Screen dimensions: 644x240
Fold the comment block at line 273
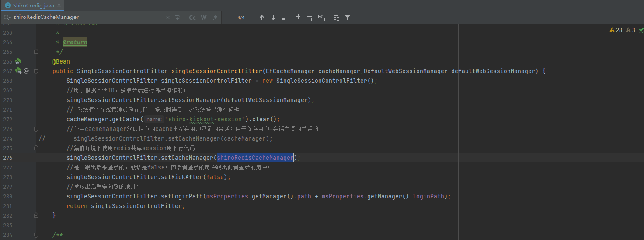36,129
